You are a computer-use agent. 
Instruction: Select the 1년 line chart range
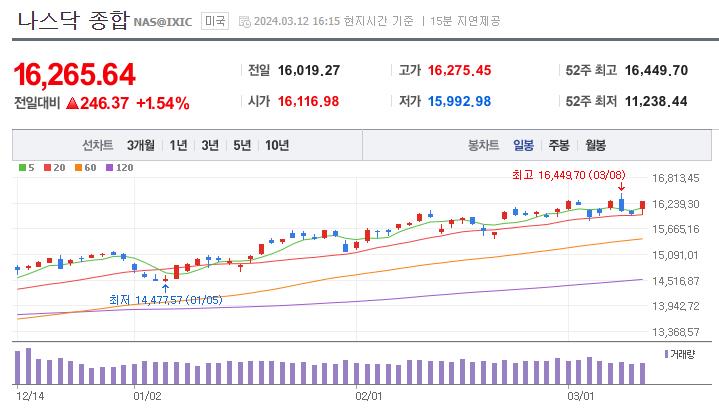tap(178, 145)
